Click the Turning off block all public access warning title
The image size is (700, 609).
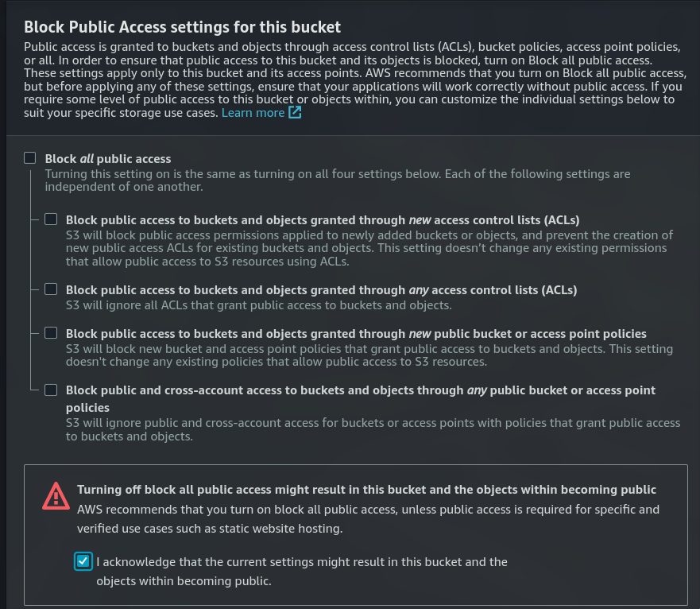click(x=366, y=489)
